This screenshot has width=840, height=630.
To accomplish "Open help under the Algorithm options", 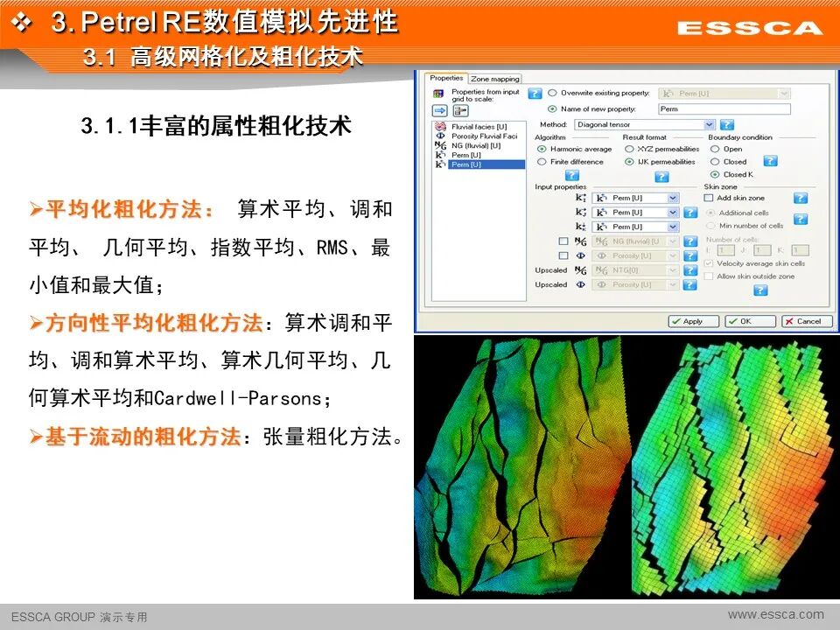I will click(x=572, y=175).
